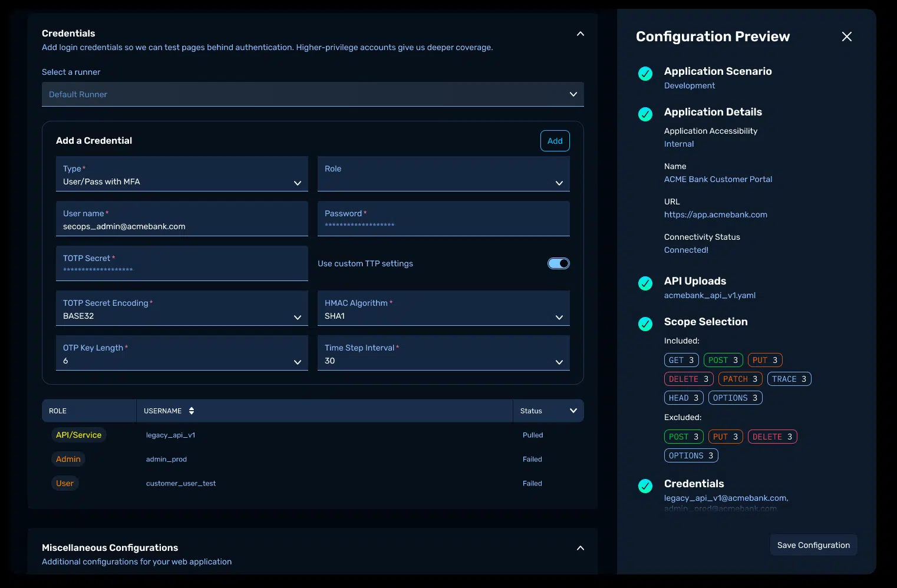This screenshot has width=897, height=588.
Task: Click the excluded PUT 3 tag
Action: [x=725, y=437]
